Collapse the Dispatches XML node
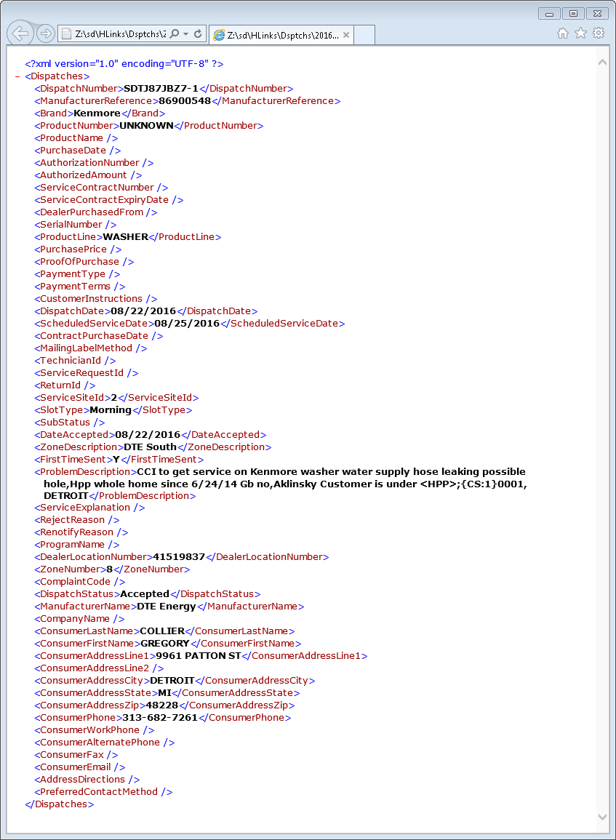This screenshot has width=616, height=840. pyautogui.click(x=17, y=76)
